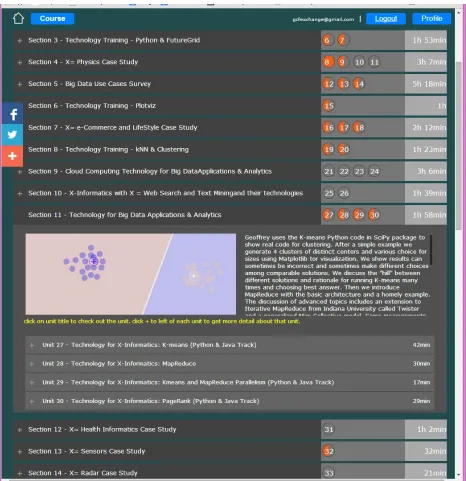The height and width of the screenshot is (481, 466).
Task: Open unit 20 circle badge
Action: [344, 150]
